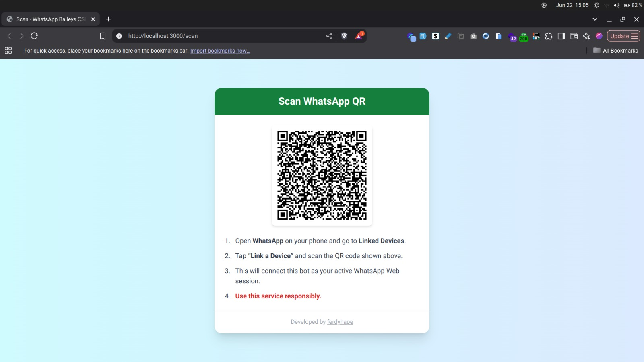Expand the tab search dropdown chevron

click(595, 19)
